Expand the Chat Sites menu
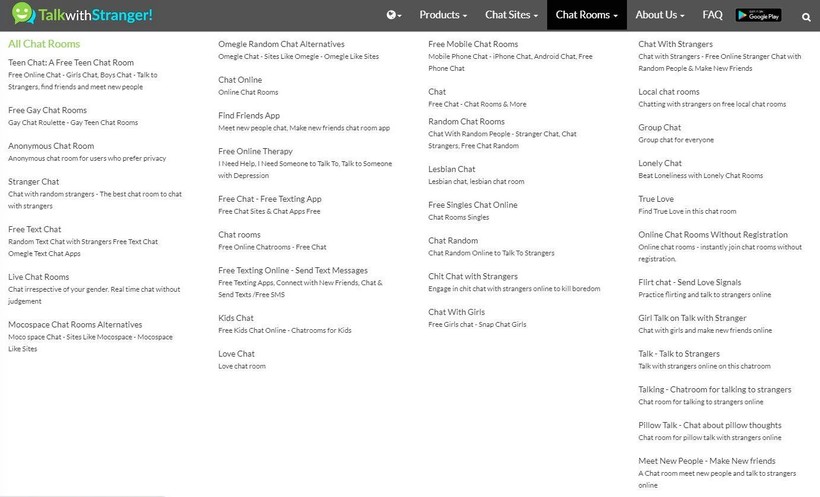This screenshot has height=497, width=820. (x=511, y=15)
